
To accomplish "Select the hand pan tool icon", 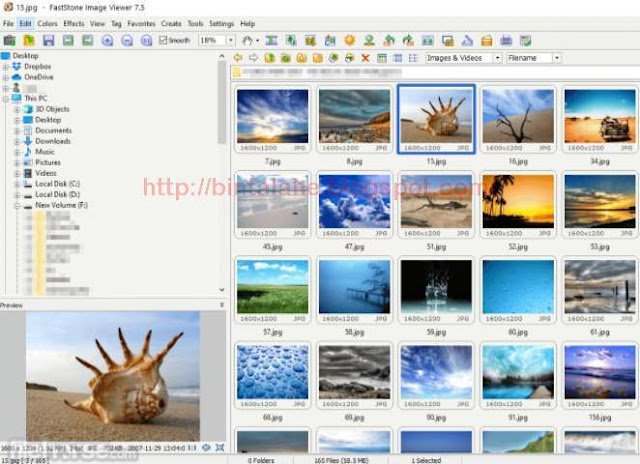I will (247, 40).
